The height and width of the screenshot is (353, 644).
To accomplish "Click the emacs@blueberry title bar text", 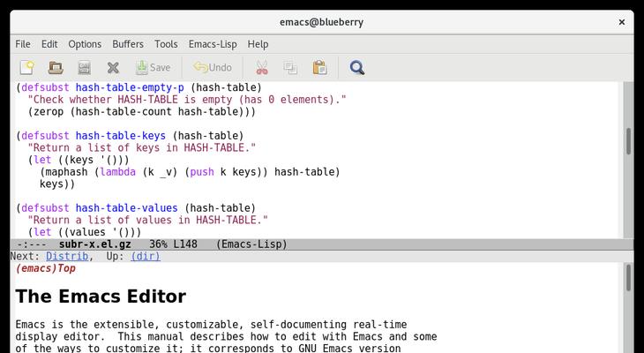I will 322,22.
